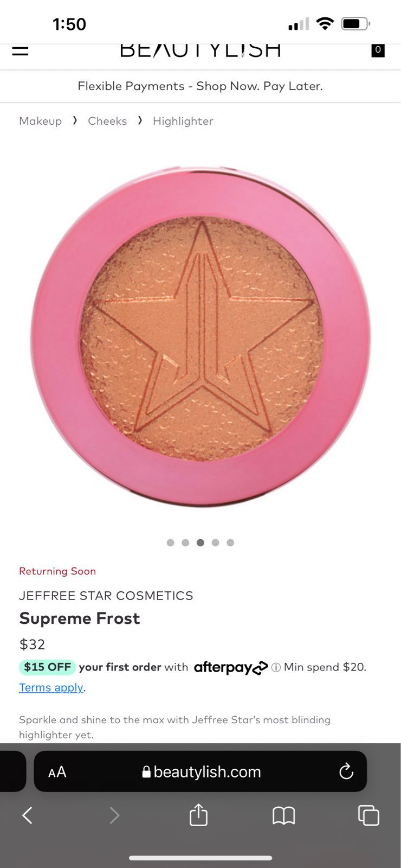Select the fifth image carousel dot

(x=230, y=542)
